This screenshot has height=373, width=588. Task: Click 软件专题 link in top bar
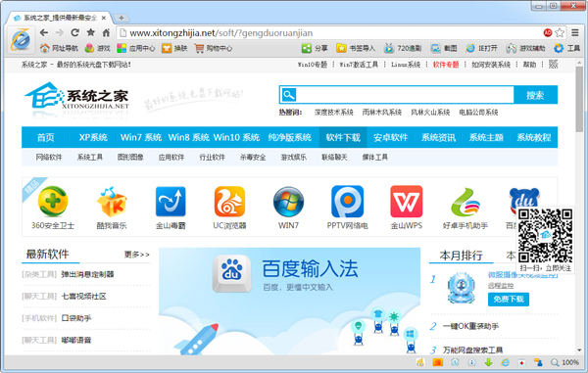point(446,65)
